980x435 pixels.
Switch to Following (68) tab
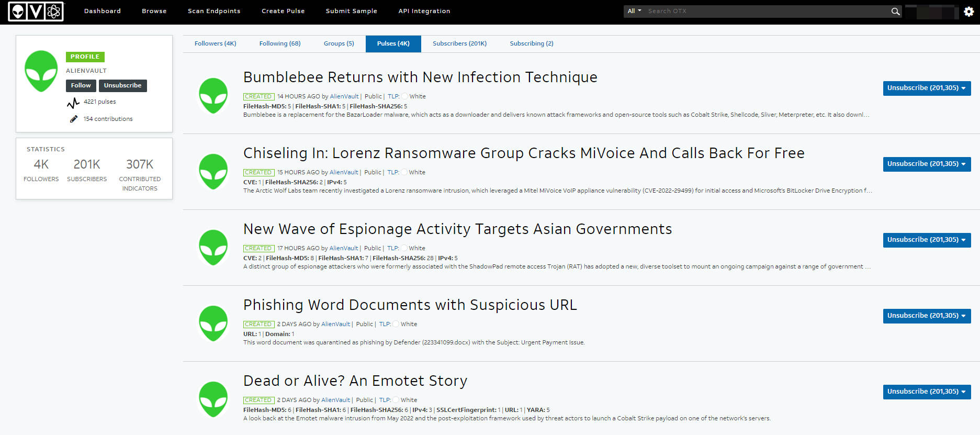click(x=280, y=43)
